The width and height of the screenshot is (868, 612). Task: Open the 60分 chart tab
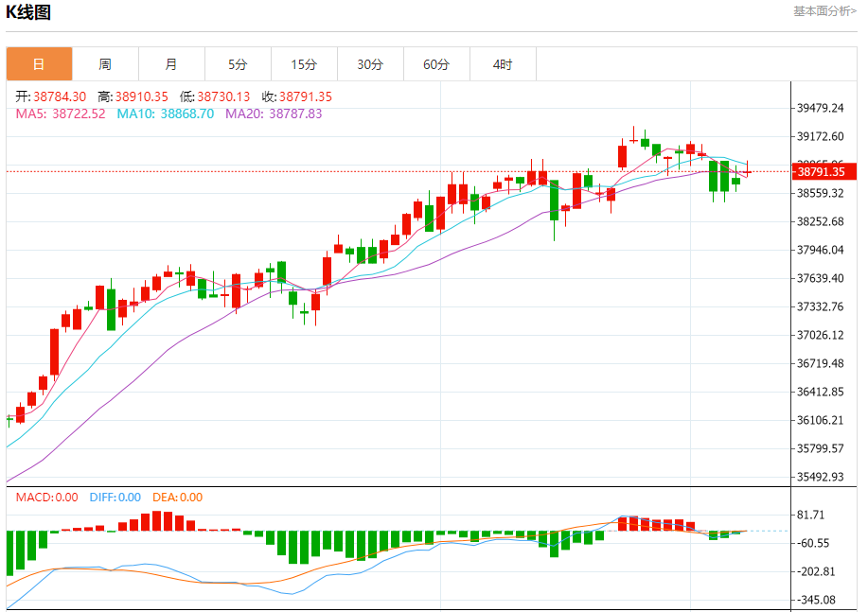(436, 64)
